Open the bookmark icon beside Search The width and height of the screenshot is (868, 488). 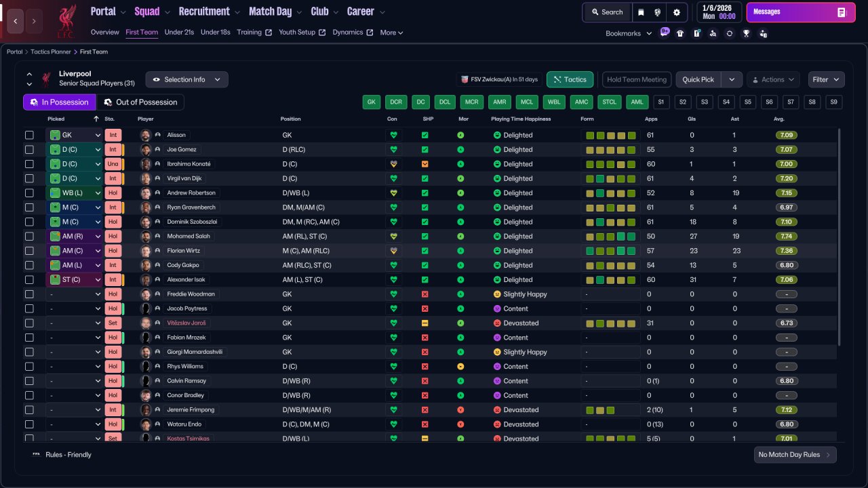[x=641, y=12]
